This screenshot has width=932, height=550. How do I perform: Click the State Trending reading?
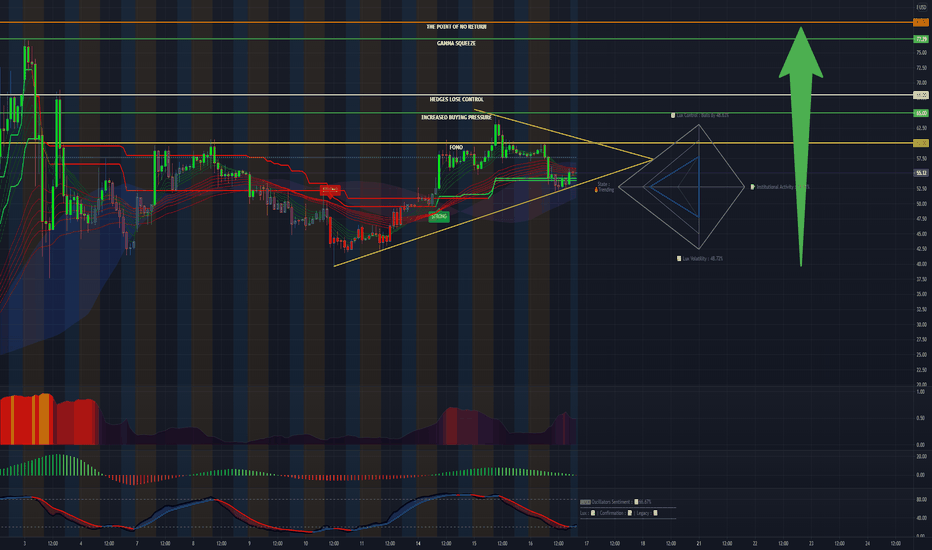coord(606,187)
